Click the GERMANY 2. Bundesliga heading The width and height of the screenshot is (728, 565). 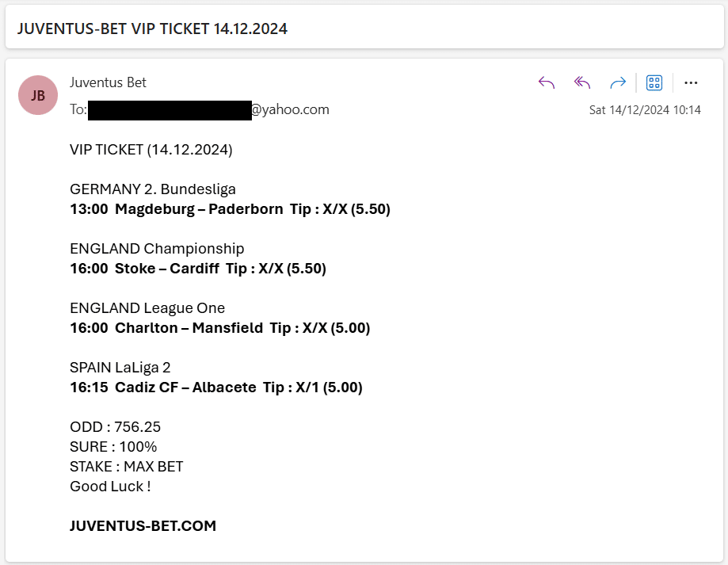point(153,189)
